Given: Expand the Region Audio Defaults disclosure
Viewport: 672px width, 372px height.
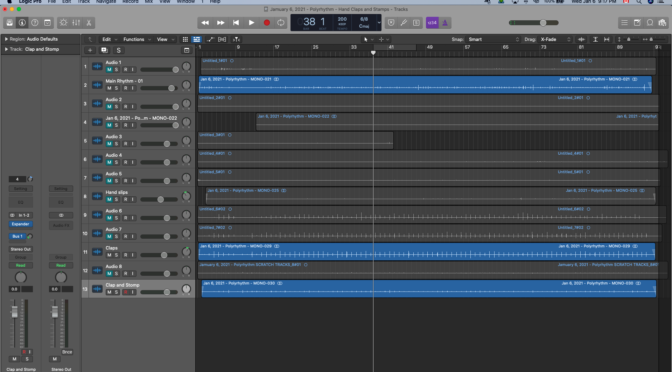Looking at the screenshot, I should tap(6, 39).
